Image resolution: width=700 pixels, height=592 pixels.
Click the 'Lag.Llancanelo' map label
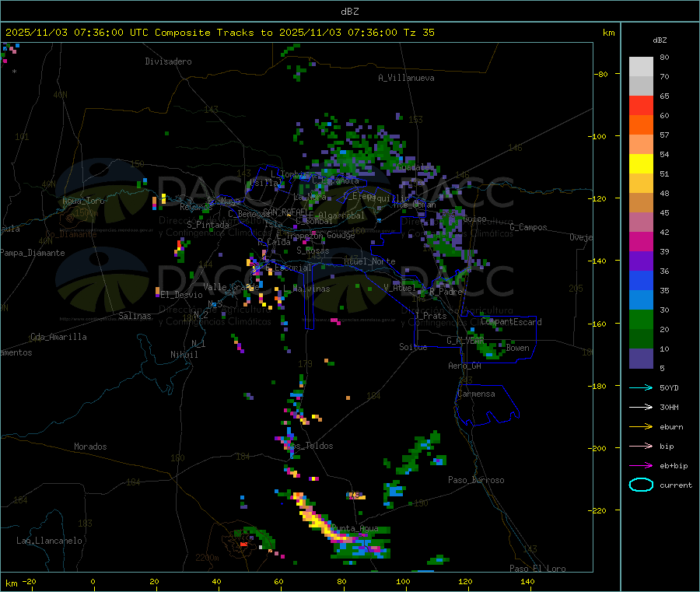(49, 541)
